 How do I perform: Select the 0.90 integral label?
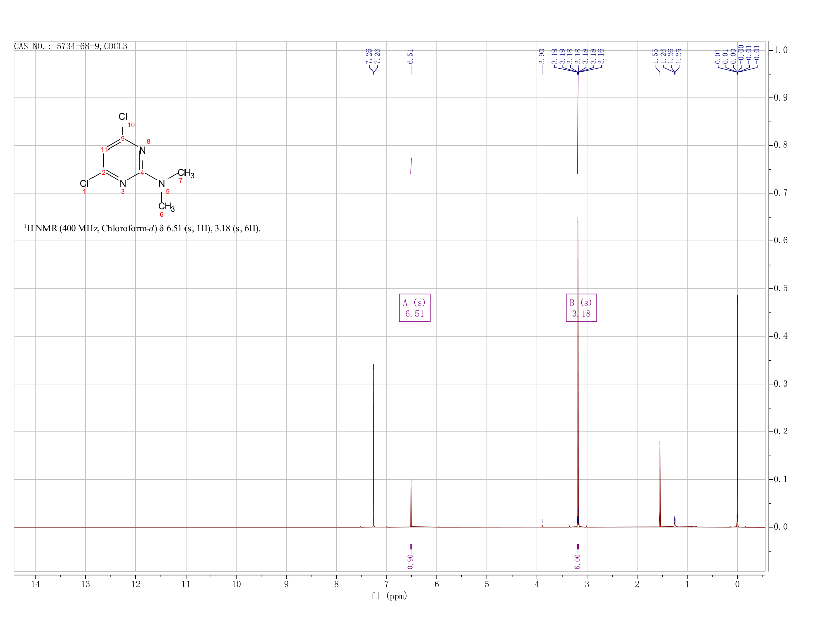tap(410, 561)
